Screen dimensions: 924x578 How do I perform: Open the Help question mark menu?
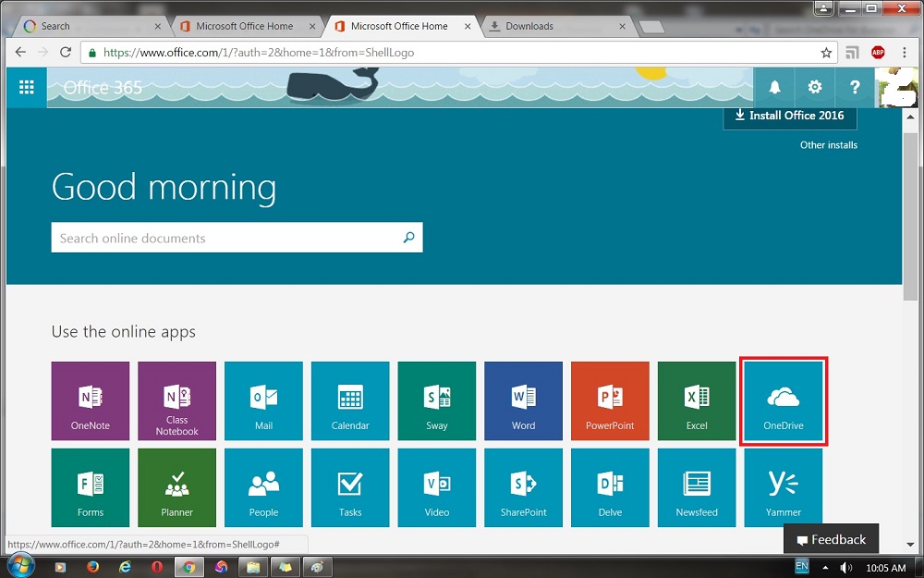coord(854,88)
